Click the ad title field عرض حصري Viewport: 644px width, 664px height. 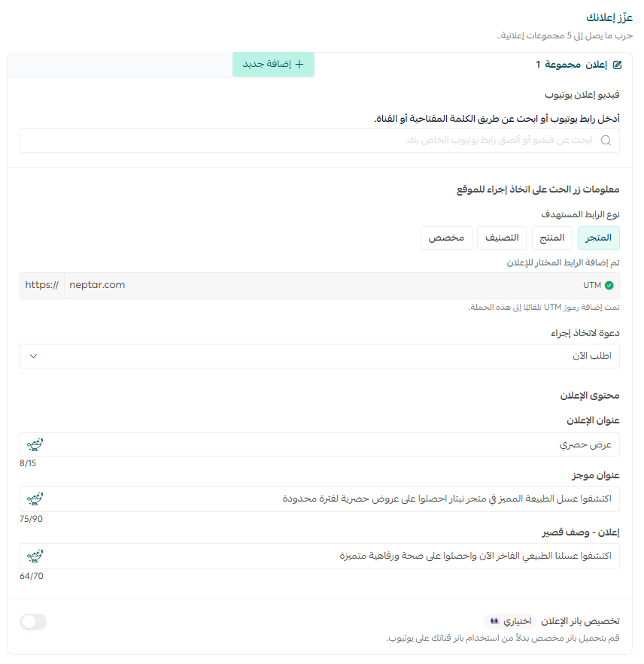(x=320, y=444)
